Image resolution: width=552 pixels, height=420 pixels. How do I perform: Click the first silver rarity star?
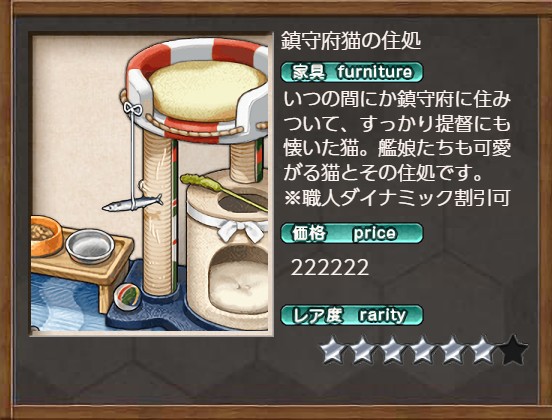(333, 349)
